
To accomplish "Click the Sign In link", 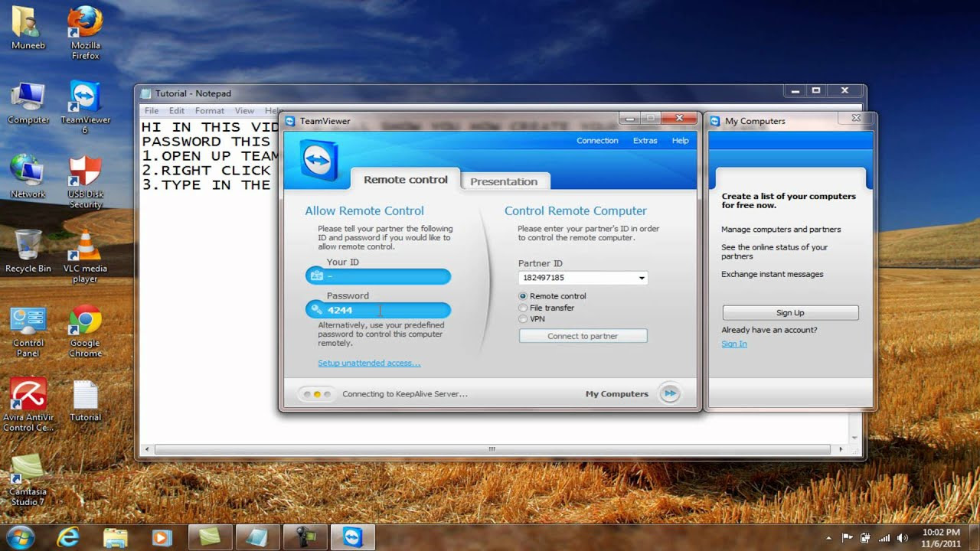I will click(734, 344).
